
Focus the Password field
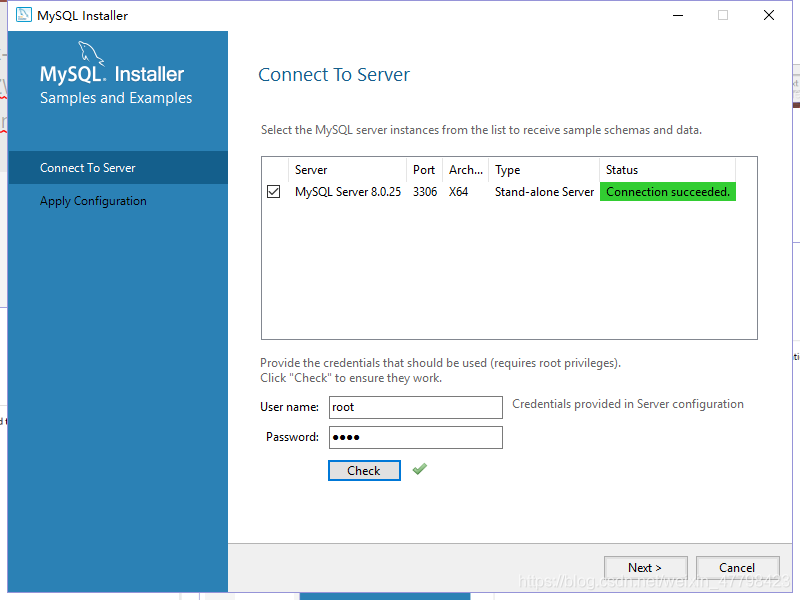415,437
